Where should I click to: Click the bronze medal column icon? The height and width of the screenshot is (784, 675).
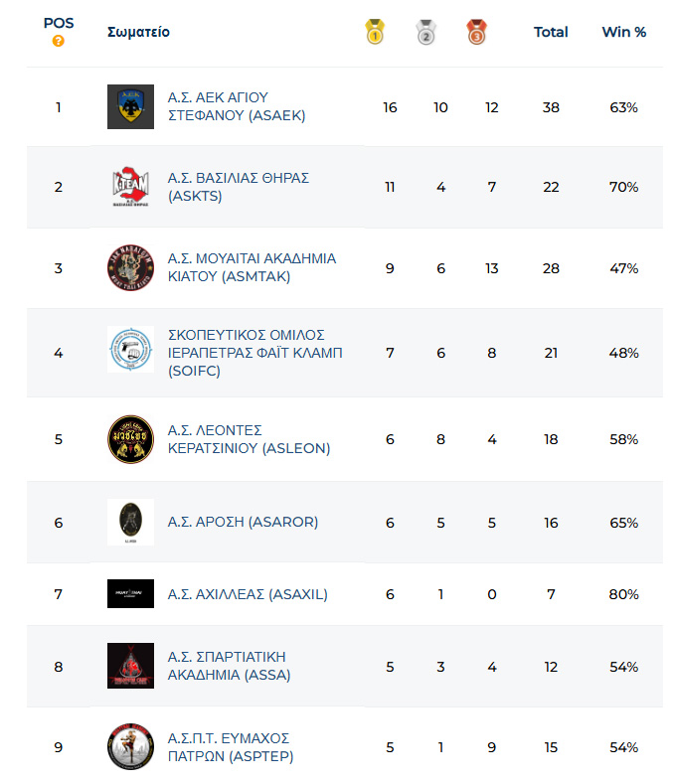[476, 33]
